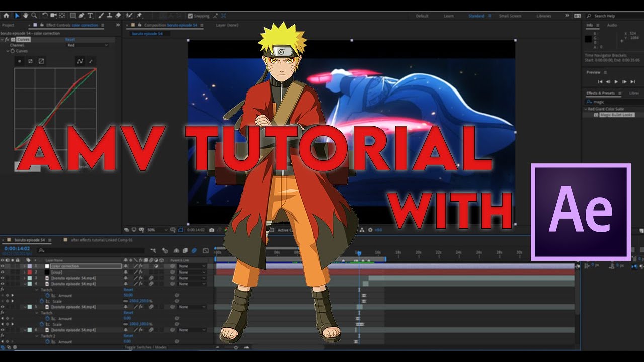Select the Clone Stamp tool

(109, 16)
